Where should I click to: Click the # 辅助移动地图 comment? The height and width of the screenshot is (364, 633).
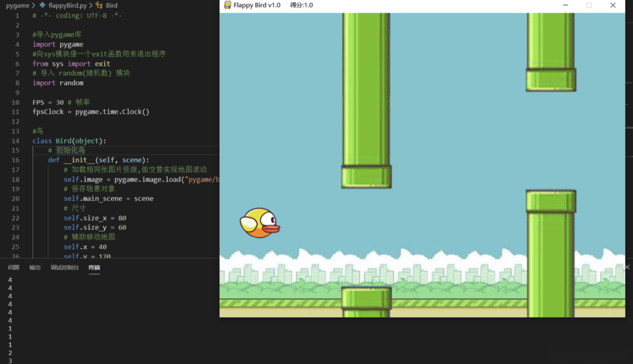click(x=89, y=237)
